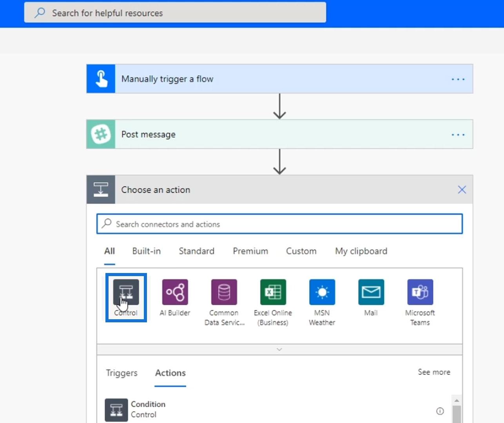Expand the Post message step

point(279,134)
